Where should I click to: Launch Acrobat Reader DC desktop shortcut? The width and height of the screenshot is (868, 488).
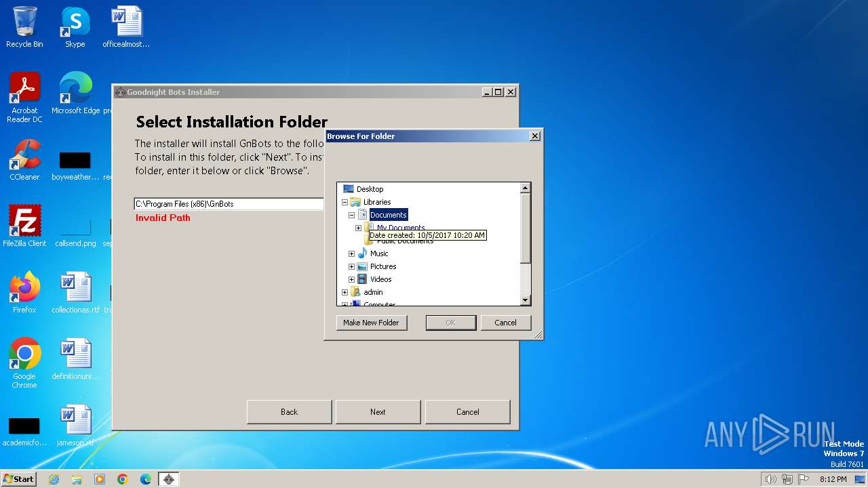24,98
